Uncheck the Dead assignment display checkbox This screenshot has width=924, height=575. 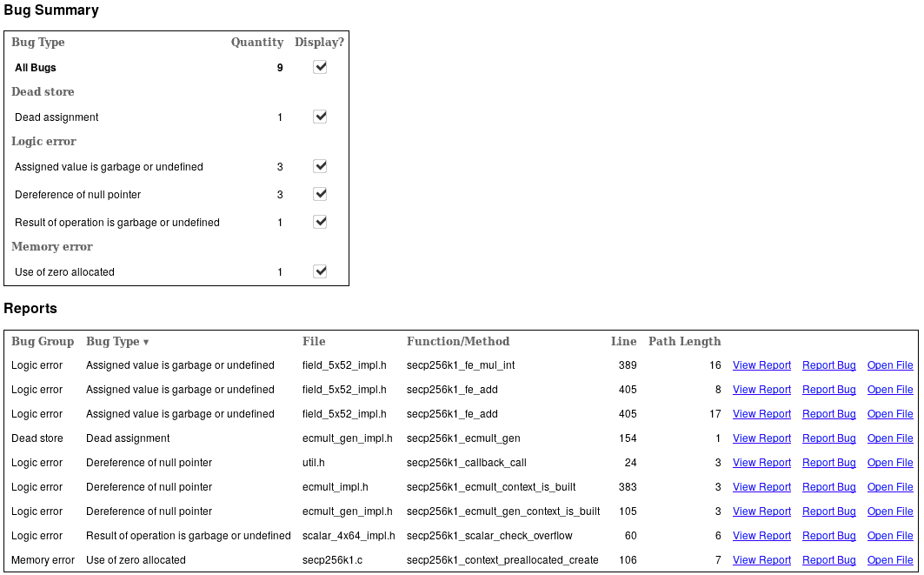click(x=320, y=117)
